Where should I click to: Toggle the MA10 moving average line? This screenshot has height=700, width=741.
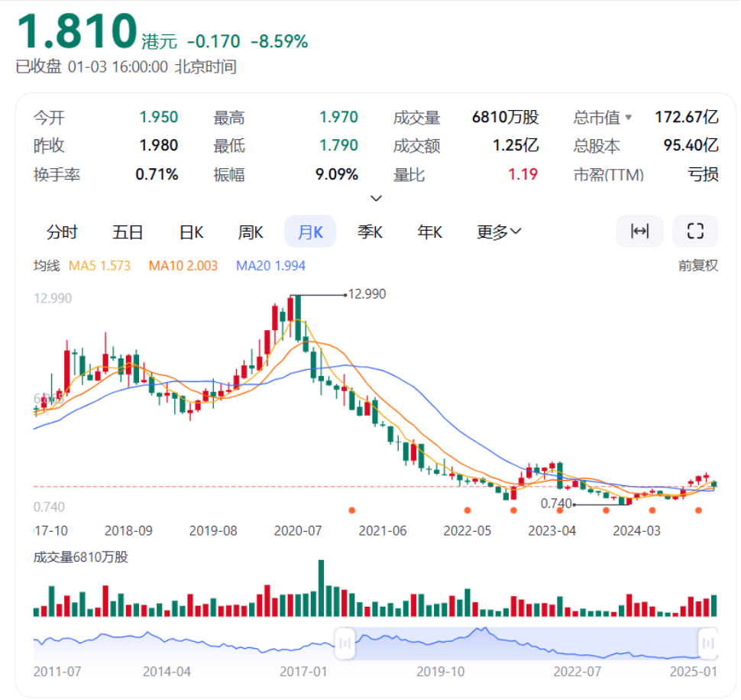183,266
